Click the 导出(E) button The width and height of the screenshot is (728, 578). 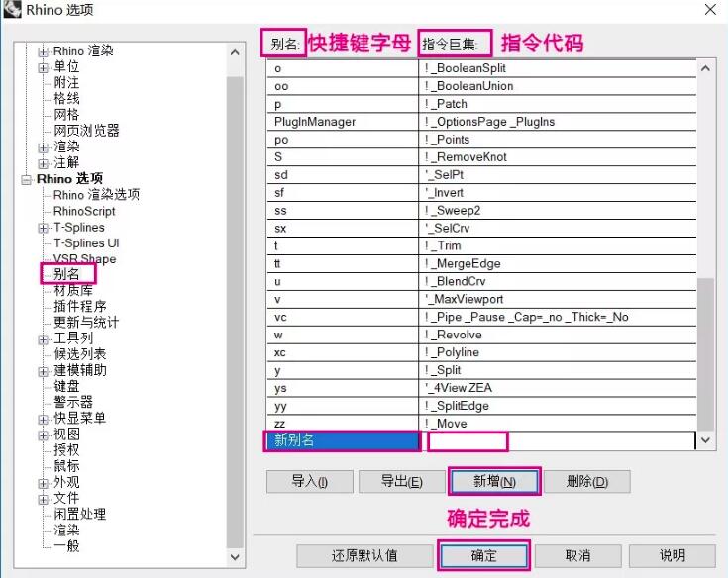click(x=401, y=482)
